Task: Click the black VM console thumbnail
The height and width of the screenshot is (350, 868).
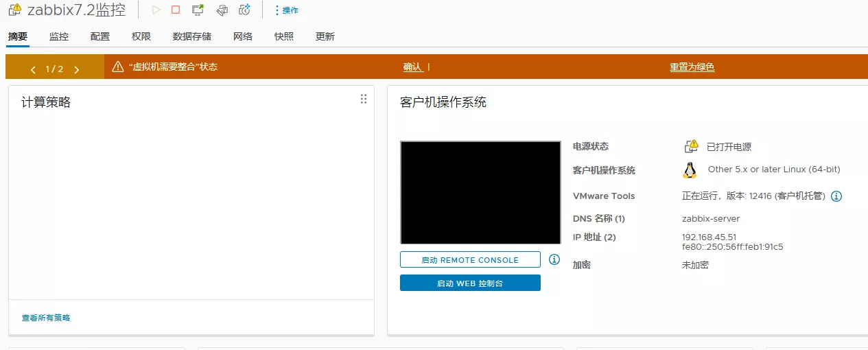Action: [x=480, y=192]
